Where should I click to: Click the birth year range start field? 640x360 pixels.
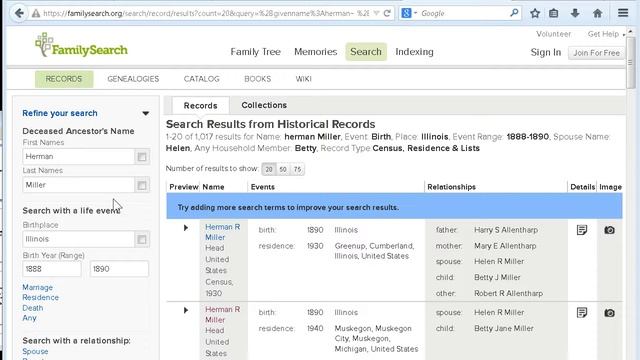pyautogui.click(x=52, y=269)
